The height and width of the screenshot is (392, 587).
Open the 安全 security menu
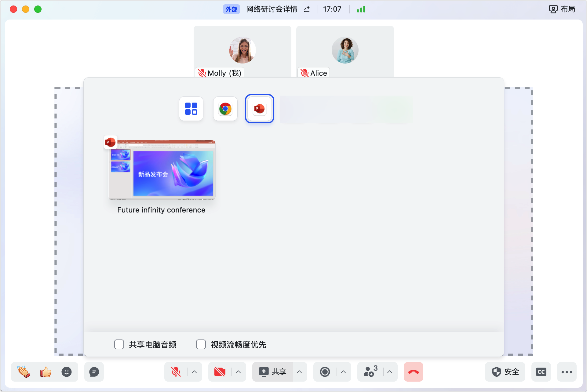tap(505, 372)
